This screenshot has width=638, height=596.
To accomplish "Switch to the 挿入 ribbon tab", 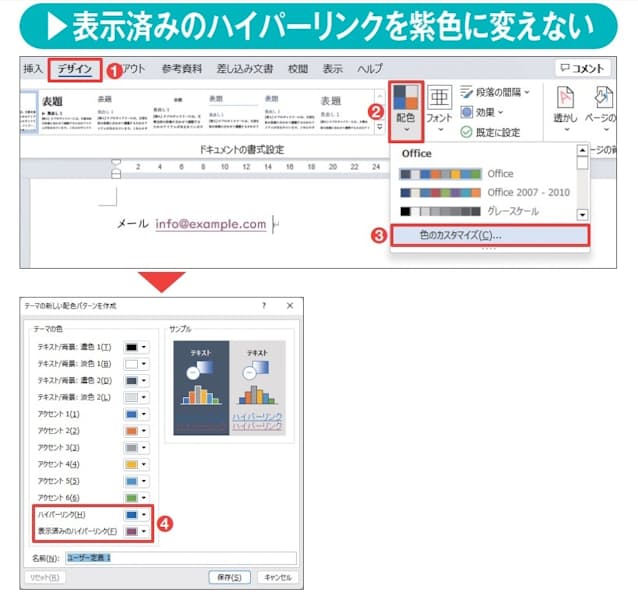I will [33, 69].
